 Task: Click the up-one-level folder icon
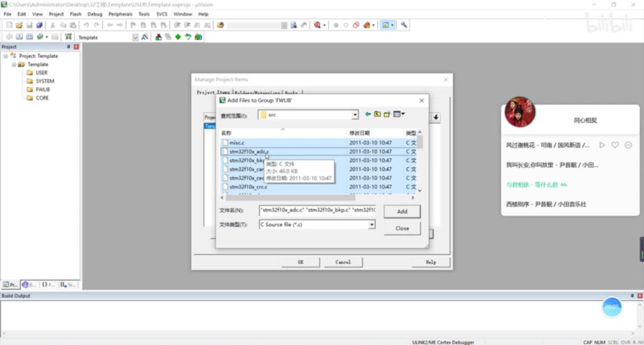(x=377, y=114)
